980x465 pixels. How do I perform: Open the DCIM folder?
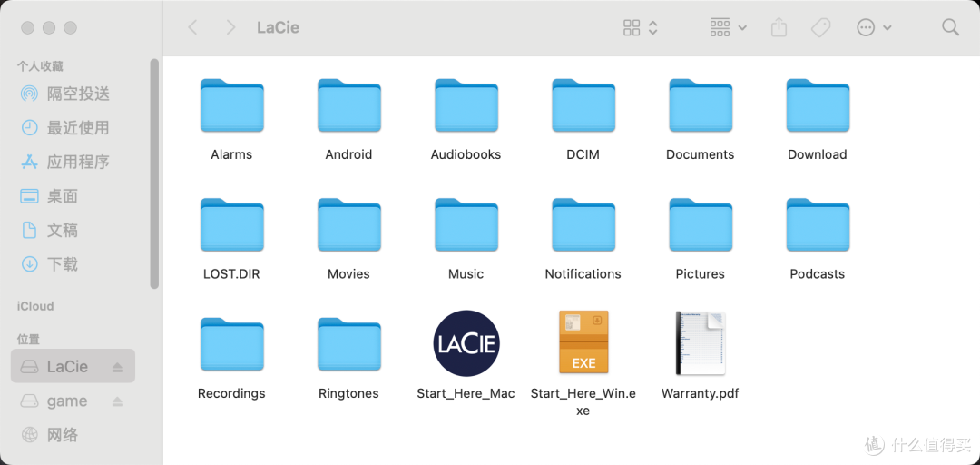[583, 105]
